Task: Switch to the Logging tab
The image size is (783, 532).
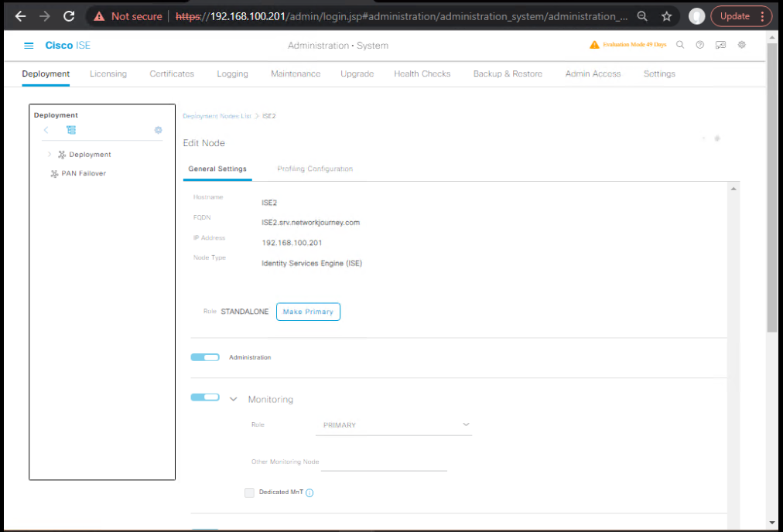Action: (x=232, y=74)
